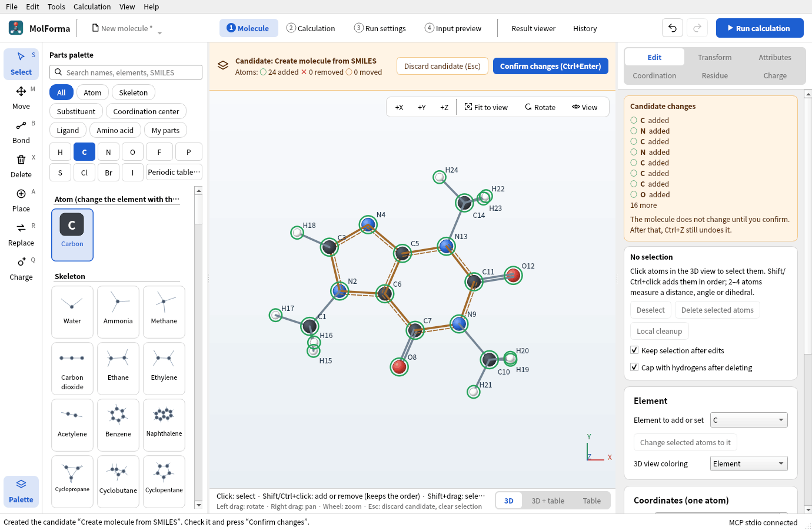This screenshot has height=530, width=812.
Task: Switch view mode to Table
Action: coord(592,501)
